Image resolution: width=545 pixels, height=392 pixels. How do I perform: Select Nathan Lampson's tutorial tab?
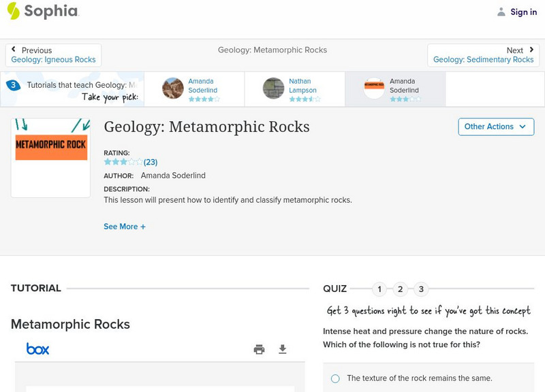[294, 89]
